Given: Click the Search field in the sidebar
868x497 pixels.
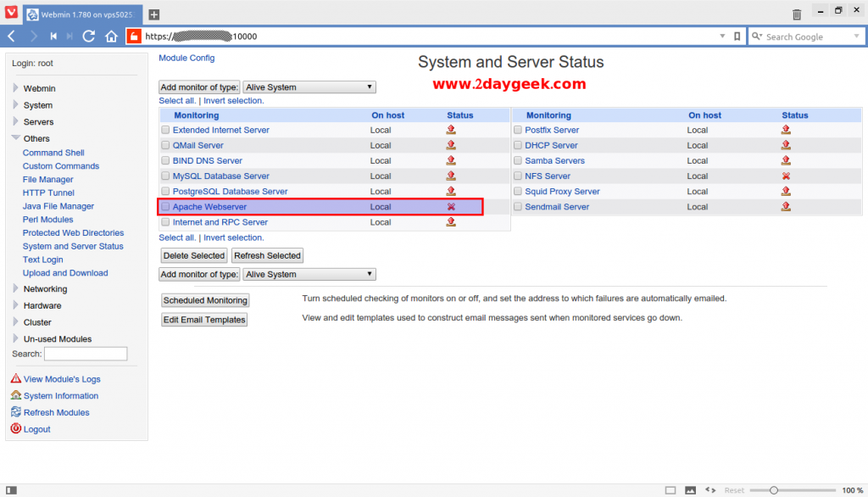Looking at the screenshot, I should (x=85, y=353).
